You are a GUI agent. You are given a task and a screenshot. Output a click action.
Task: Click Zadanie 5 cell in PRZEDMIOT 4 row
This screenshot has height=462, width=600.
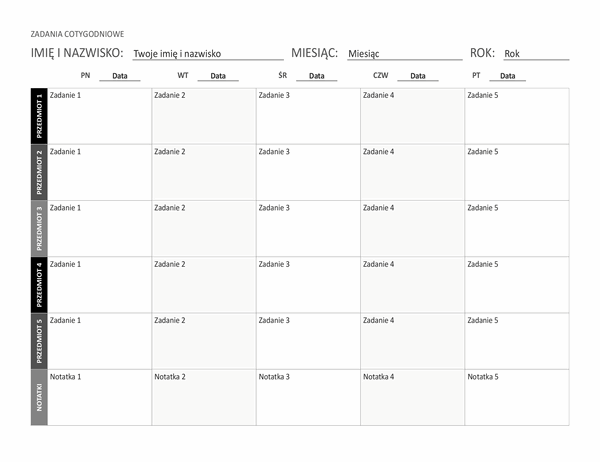pyautogui.click(x=517, y=285)
